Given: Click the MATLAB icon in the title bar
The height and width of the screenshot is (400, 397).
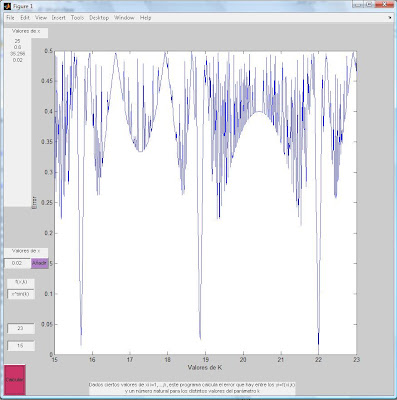Looking at the screenshot, I should (7, 6).
